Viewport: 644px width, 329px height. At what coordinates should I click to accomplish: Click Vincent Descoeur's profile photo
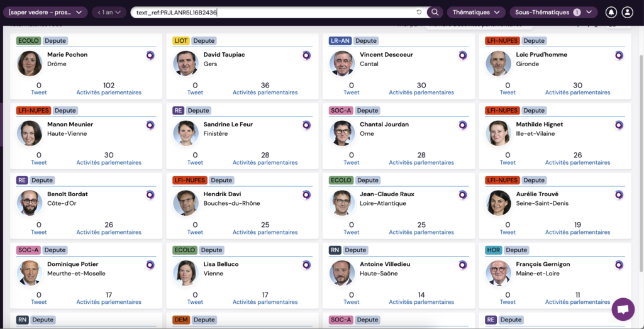click(341, 64)
